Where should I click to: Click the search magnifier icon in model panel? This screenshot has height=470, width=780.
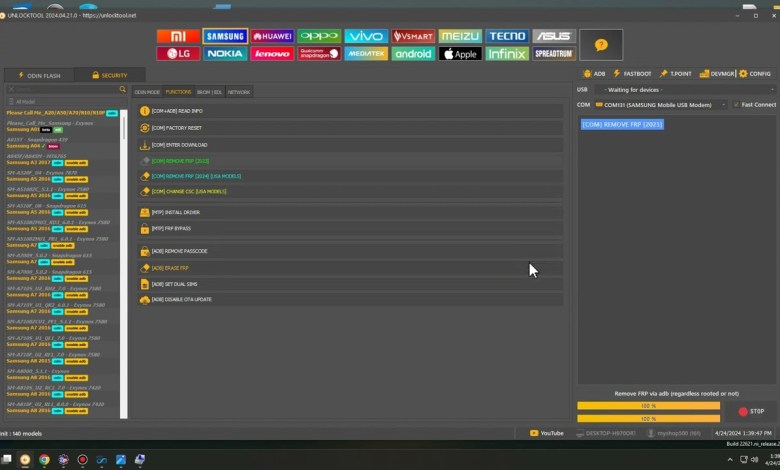tap(122, 89)
